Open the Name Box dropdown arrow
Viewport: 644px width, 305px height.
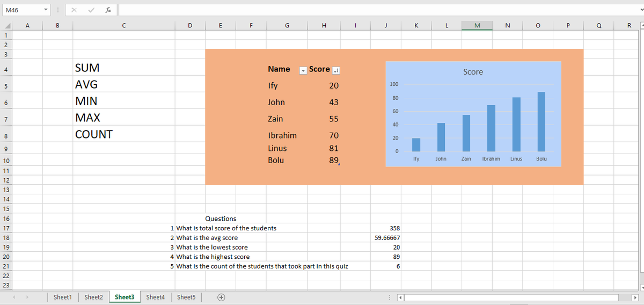coord(46,10)
